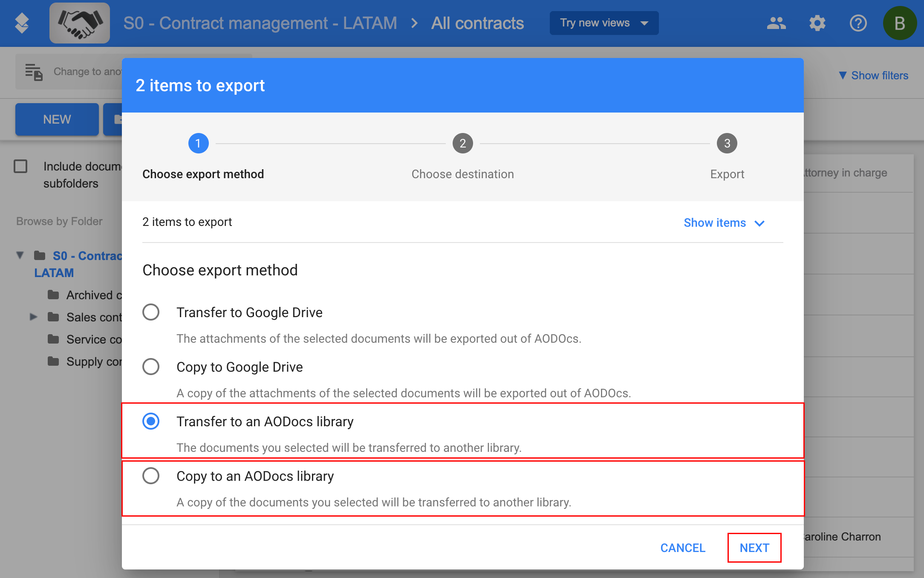The width and height of the screenshot is (924, 578).
Task: Click the Service folder icon
Action: [x=53, y=339]
